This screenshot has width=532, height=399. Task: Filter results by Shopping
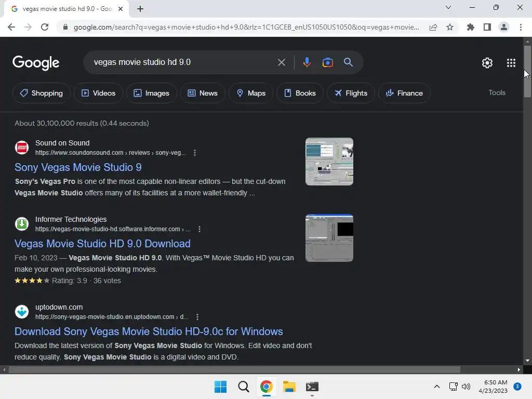click(x=42, y=93)
